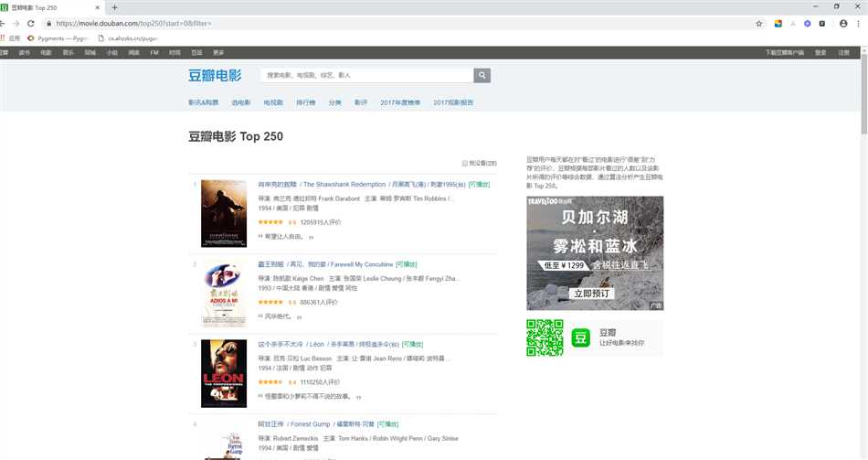The image size is (868, 460).
Task: Close the Douban Top 250 tab
Action: (x=98, y=7)
